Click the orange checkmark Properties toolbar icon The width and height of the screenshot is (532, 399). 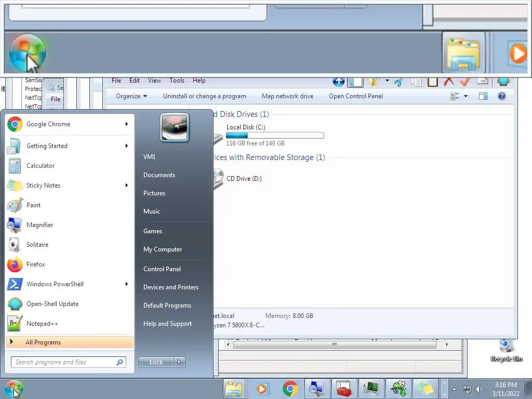pyautogui.click(x=465, y=82)
